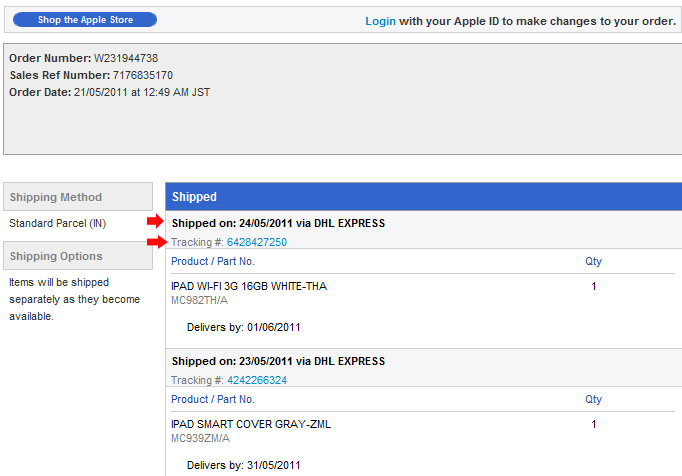Click 'Shipped on: 24/05/2011 via DHL EXPRESS'

[x=278, y=223]
